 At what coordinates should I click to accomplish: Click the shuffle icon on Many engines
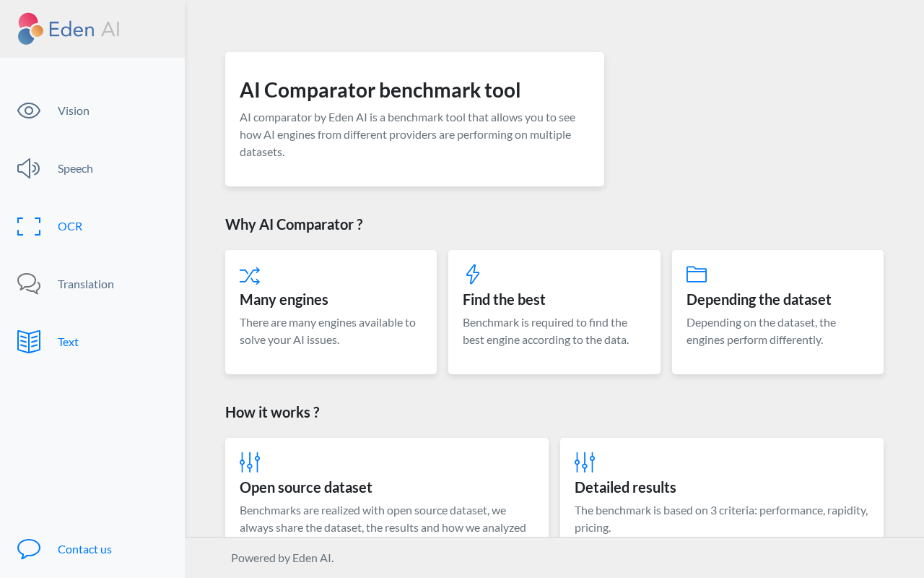250,275
